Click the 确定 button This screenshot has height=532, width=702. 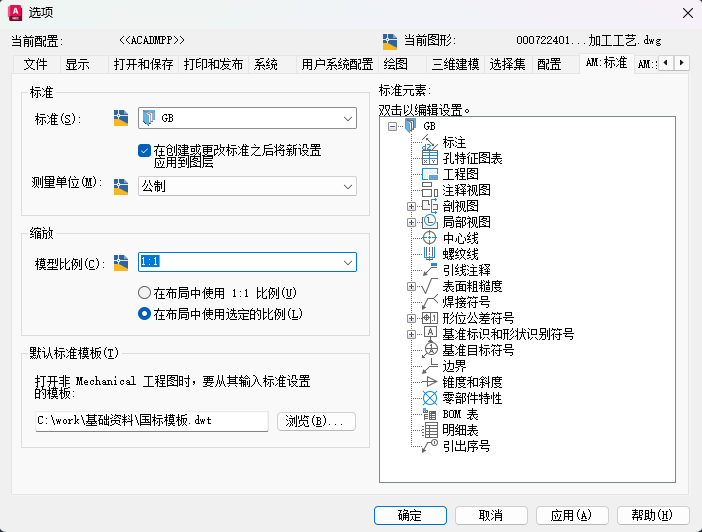pyautogui.click(x=410, y=515)
